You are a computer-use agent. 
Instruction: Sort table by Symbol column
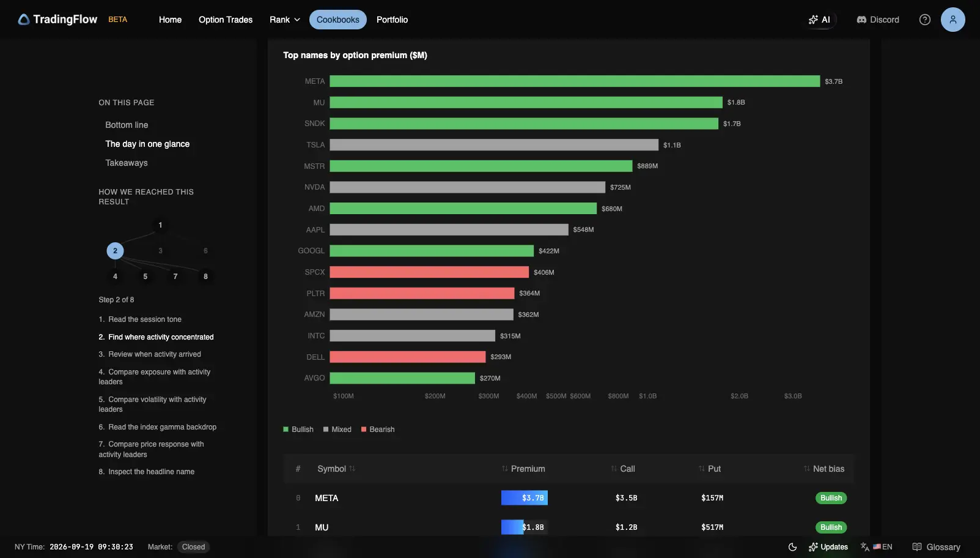click(336, 469)
